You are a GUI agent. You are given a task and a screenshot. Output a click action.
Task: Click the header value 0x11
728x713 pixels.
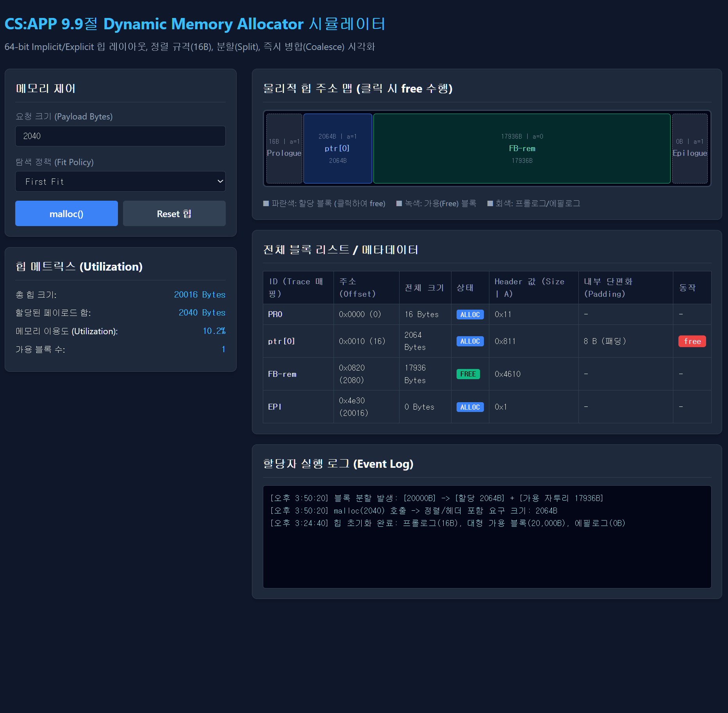tap(503, 314)
